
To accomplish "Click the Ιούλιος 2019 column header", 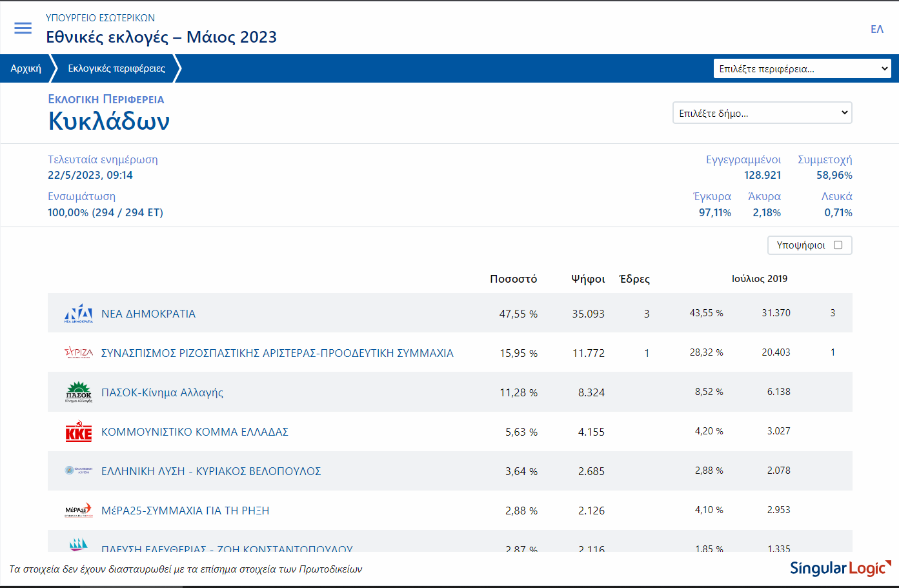I will point(760,279).
